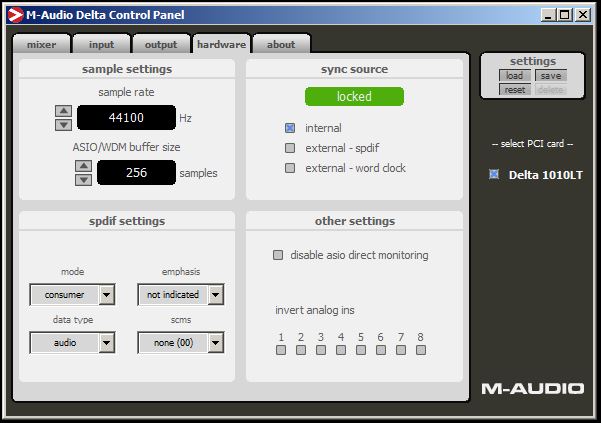Invert analog input 3

click(x=321, y=350)
